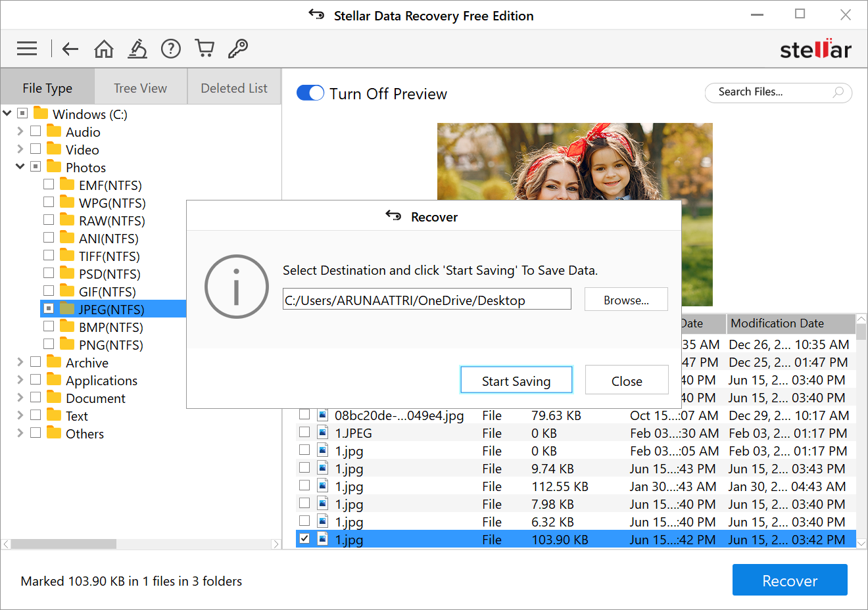The width and height of the screenshot is (868, 610).
Task: Collapse the Photos tree node
Action: pyautogui.click(x=20, y=166)
